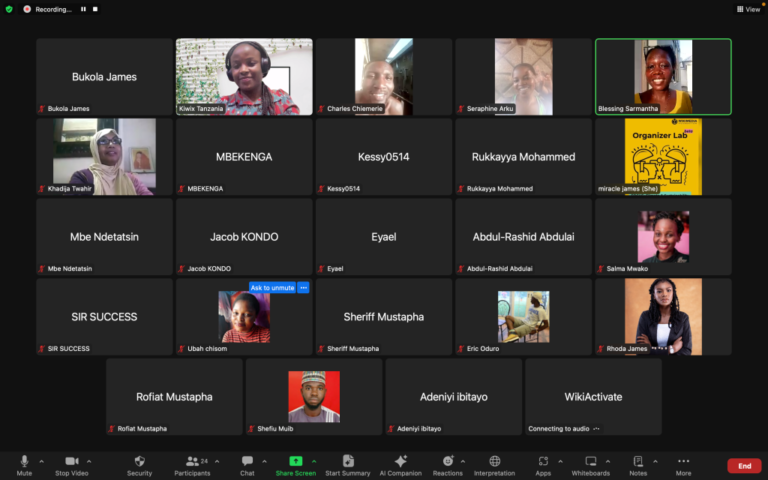Expand the arrow beside Apps
Viewport: 768px width, 480px height.
pos(560,461)
